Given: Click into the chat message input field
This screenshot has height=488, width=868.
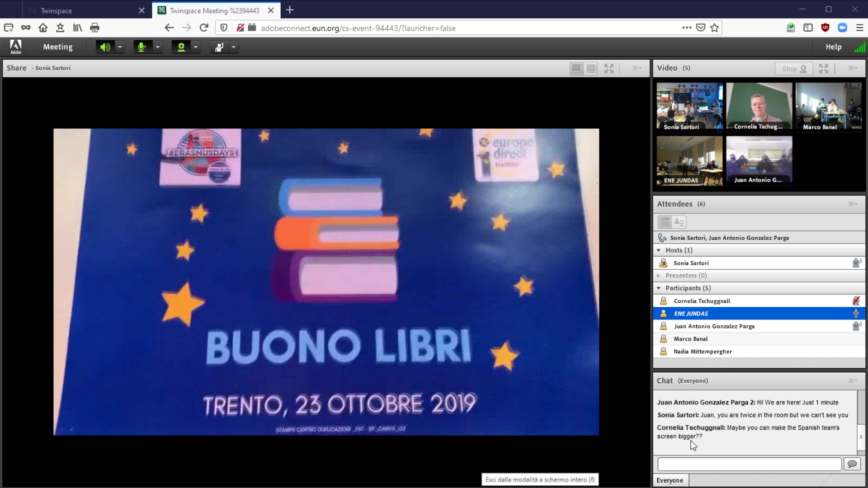Looking at the screenshot, I should pyautogui.click(x=749, y=464).
